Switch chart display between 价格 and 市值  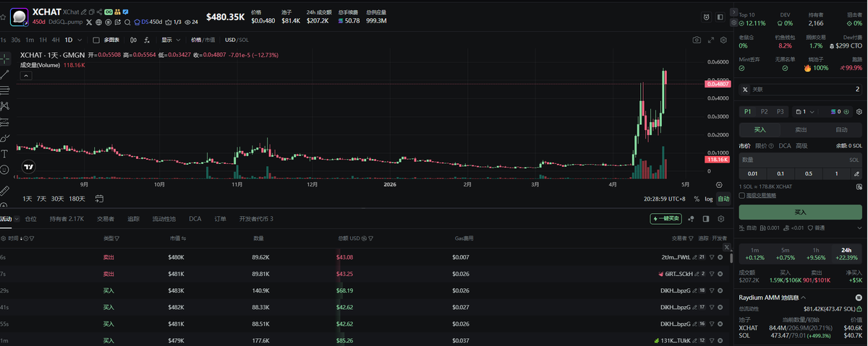pyautogui.click(x=203, y=40)
